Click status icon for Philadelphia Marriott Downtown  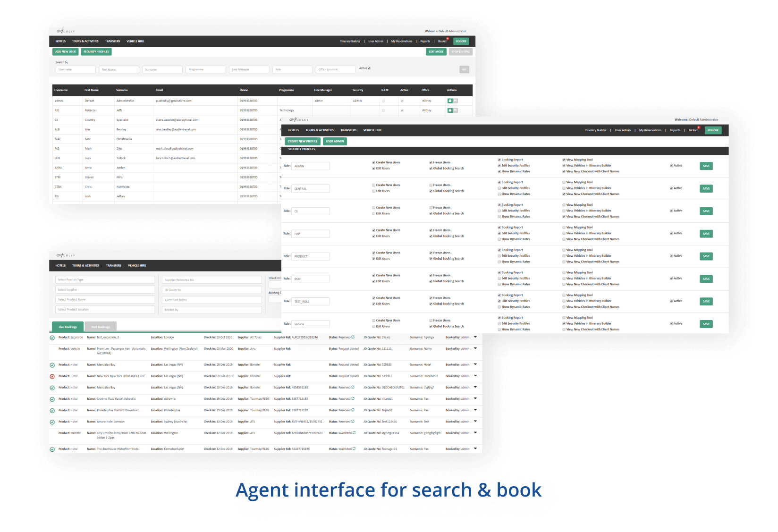click(x=52, y=411)
